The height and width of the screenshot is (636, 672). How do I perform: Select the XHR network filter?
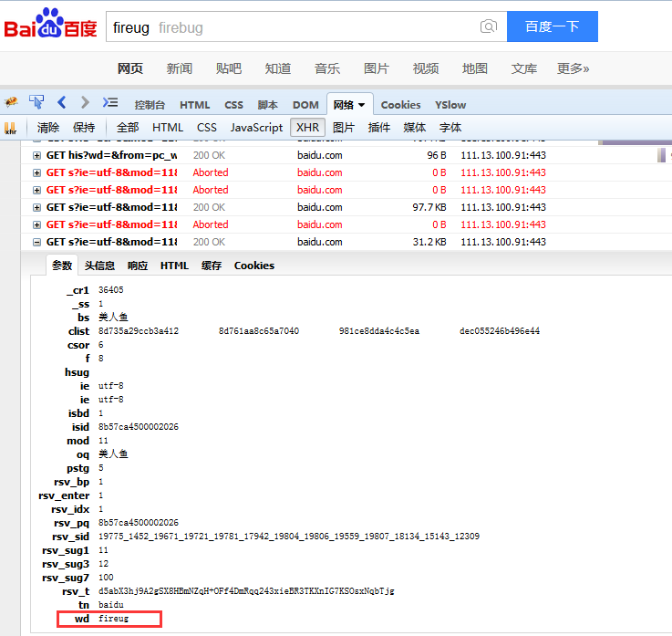(307, 128)
